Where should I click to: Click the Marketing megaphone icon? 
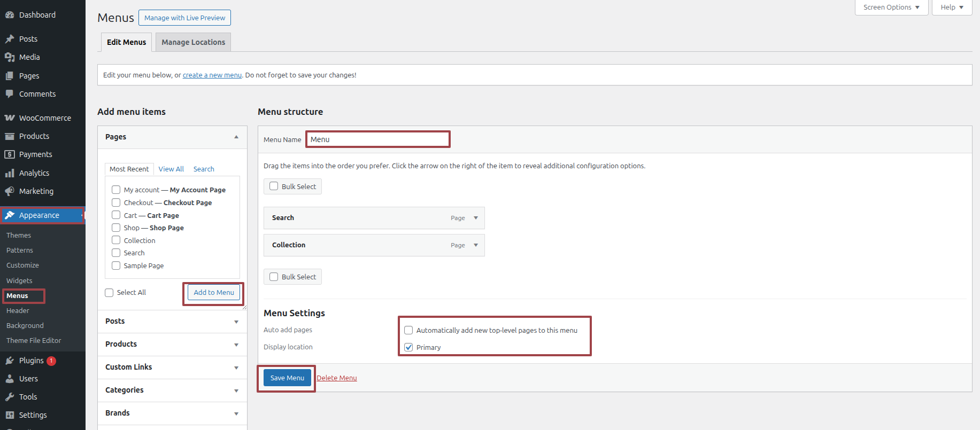point(10,191)
